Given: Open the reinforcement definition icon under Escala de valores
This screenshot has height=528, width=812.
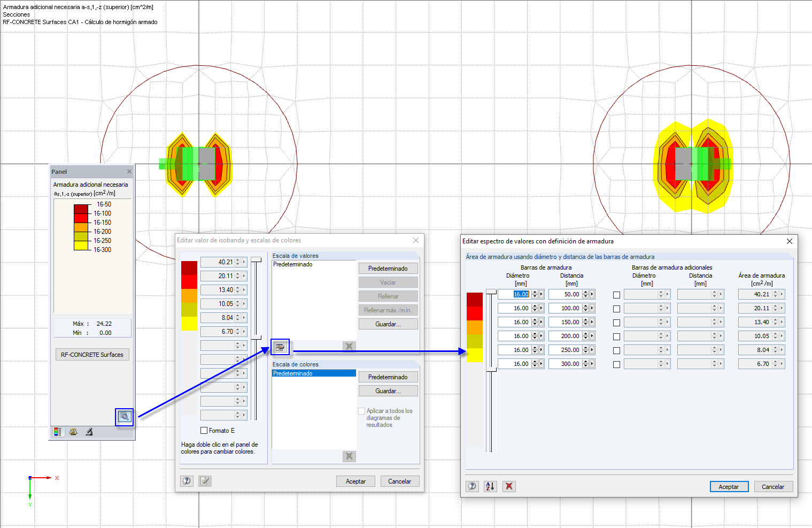Looking at the screenshot, I should (x=280, y=347).
